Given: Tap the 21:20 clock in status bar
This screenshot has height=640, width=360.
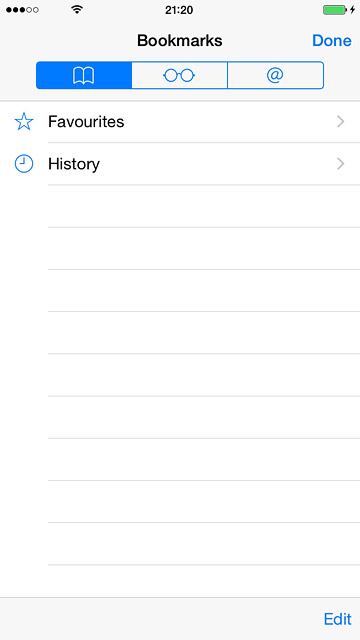Looking at the screenshot, I should [179, 10].
